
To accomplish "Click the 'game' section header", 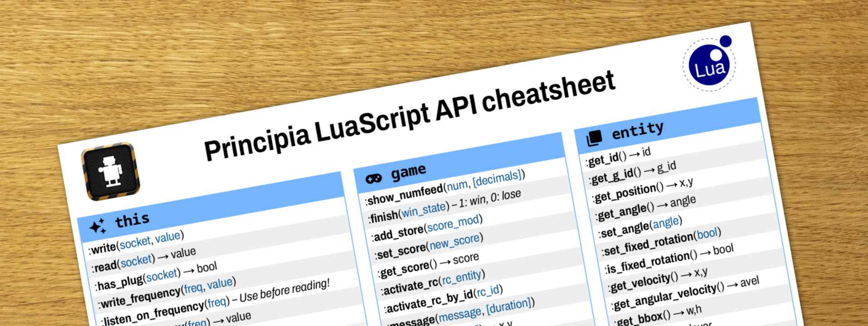I will pyautogui.click(x=460, y=163).
